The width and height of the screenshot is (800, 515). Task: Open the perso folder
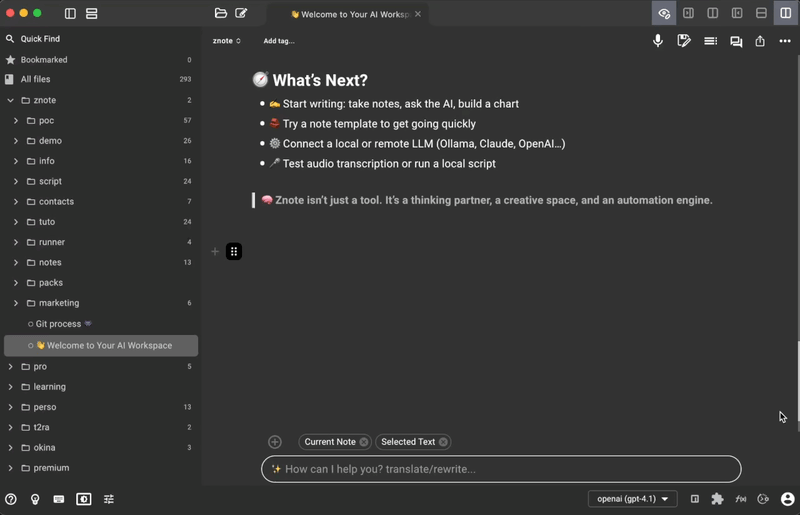tap(101, 407)
